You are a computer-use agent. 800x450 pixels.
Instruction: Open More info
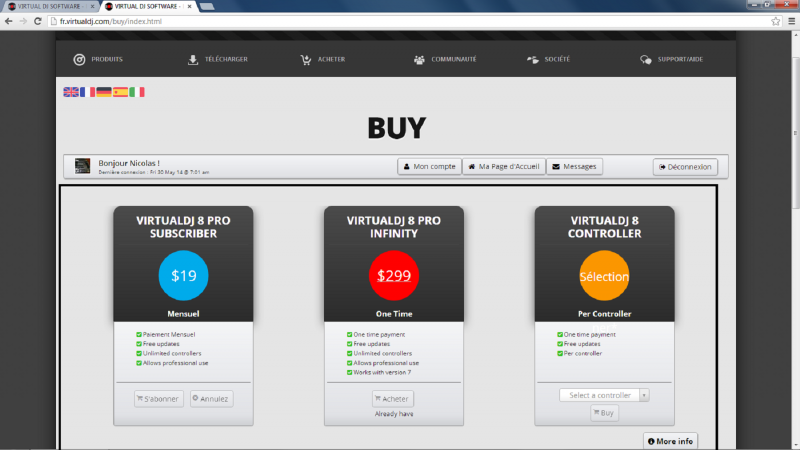tap(670, 441)
